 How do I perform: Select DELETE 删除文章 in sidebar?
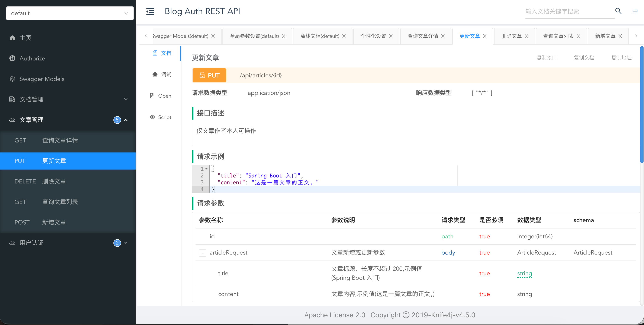click(x=68, y=182)
